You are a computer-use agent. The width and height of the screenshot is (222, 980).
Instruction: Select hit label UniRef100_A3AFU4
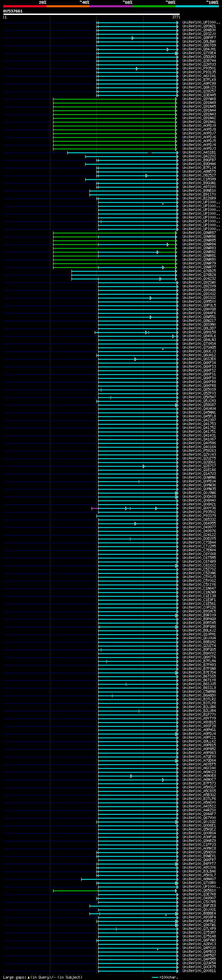coord(199,837)
